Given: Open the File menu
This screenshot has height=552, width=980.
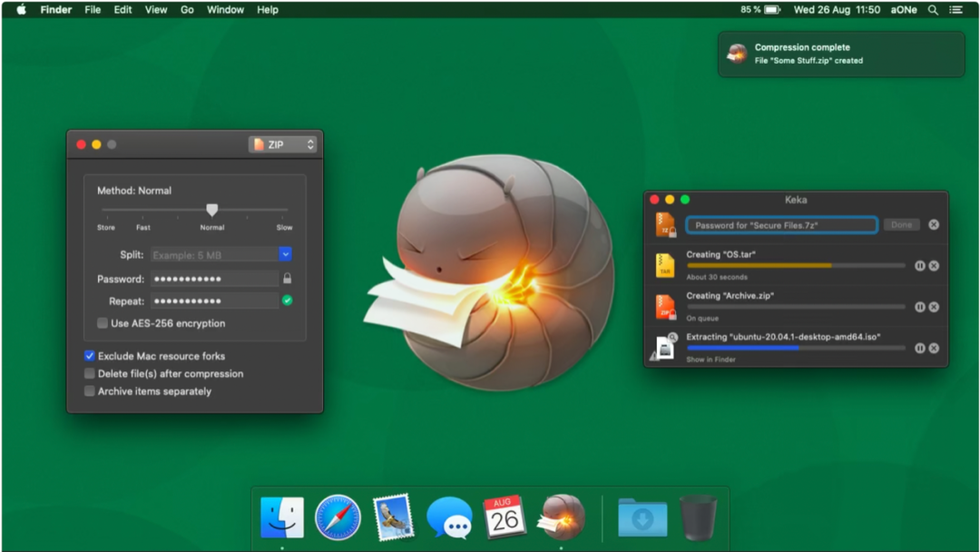Looking at the screenshot, I should [x=93, y=9].
